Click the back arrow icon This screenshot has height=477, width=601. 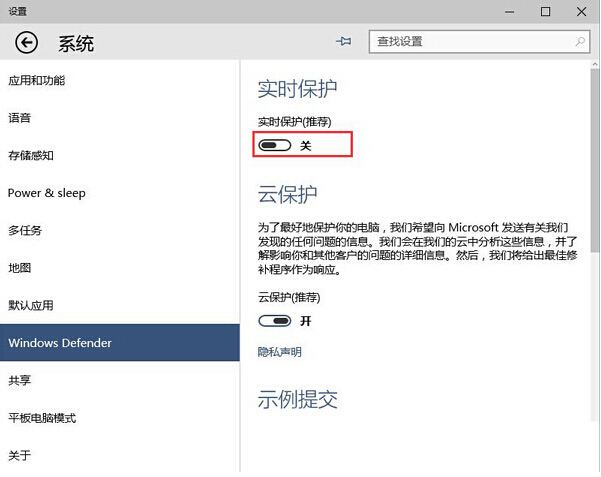26,42
